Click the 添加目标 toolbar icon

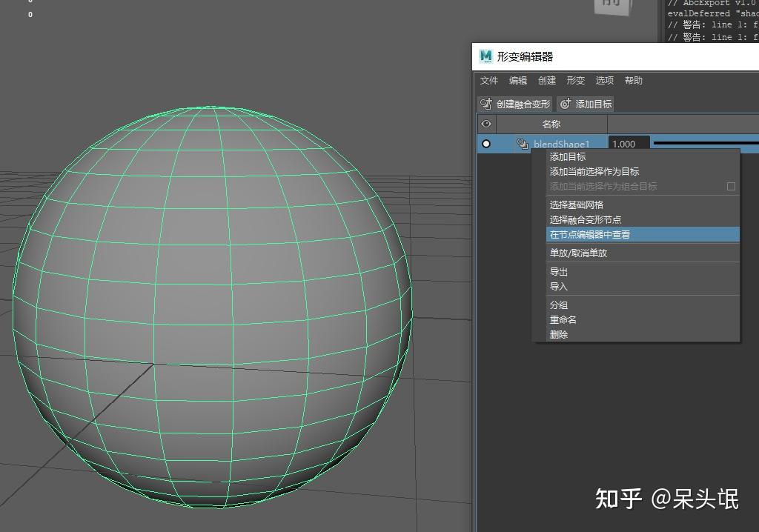566,104
